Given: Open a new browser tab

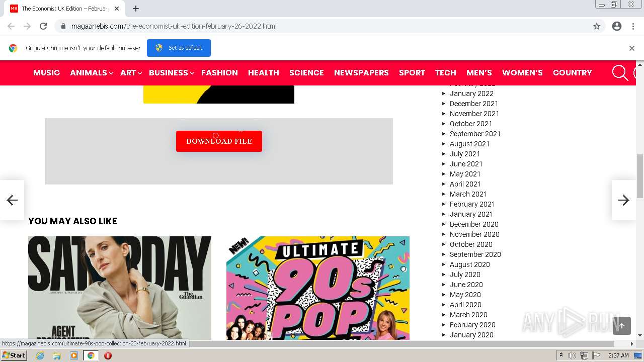Looking at the screenshot, I should point(136,9).
